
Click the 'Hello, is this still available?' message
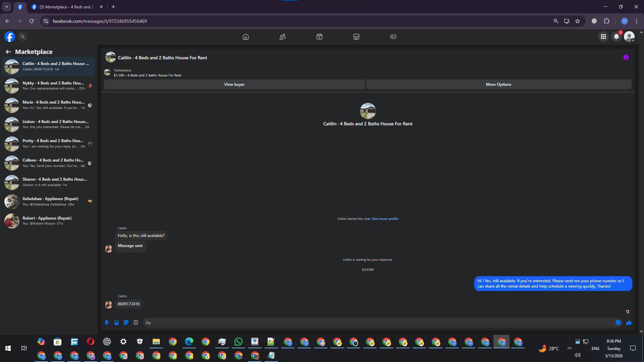[141, 236]
